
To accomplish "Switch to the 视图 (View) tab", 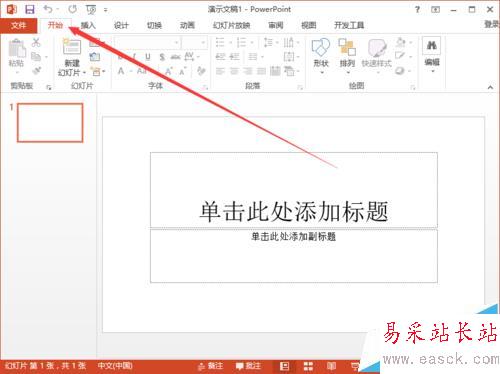I will point(308,25).
